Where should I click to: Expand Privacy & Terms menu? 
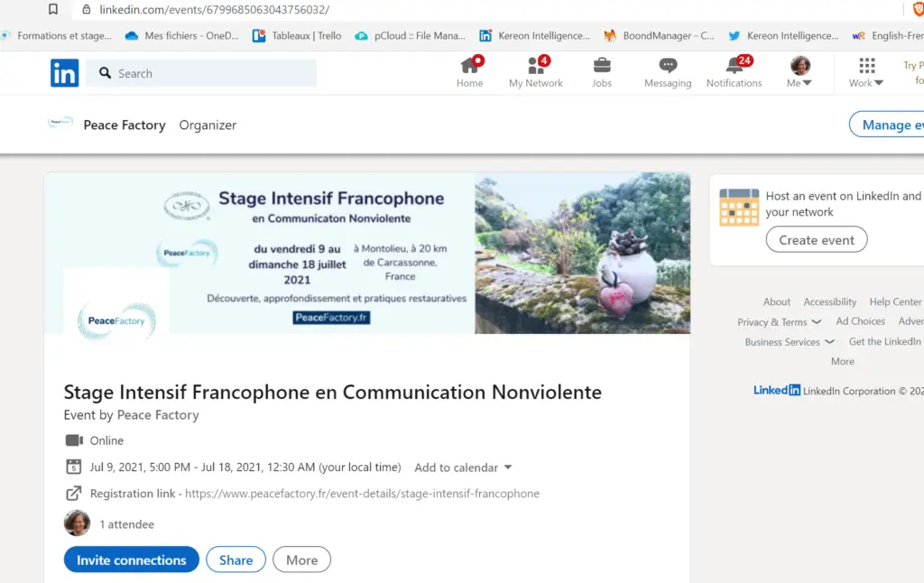point(779,322)
